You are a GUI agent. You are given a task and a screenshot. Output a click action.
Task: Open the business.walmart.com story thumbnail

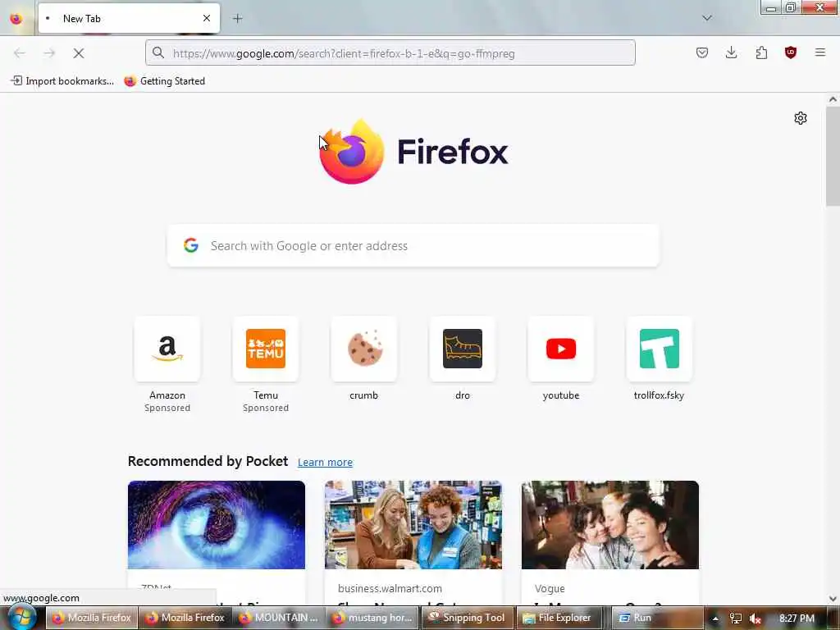(413, 525)
